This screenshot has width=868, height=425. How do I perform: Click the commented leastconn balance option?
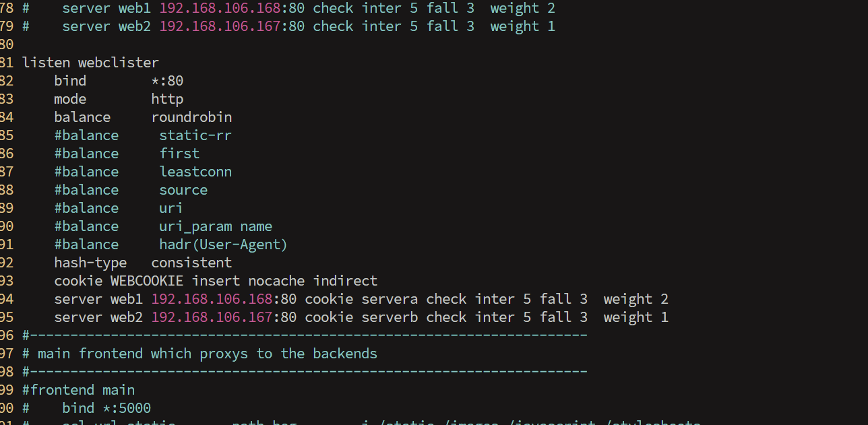[195, 171]
